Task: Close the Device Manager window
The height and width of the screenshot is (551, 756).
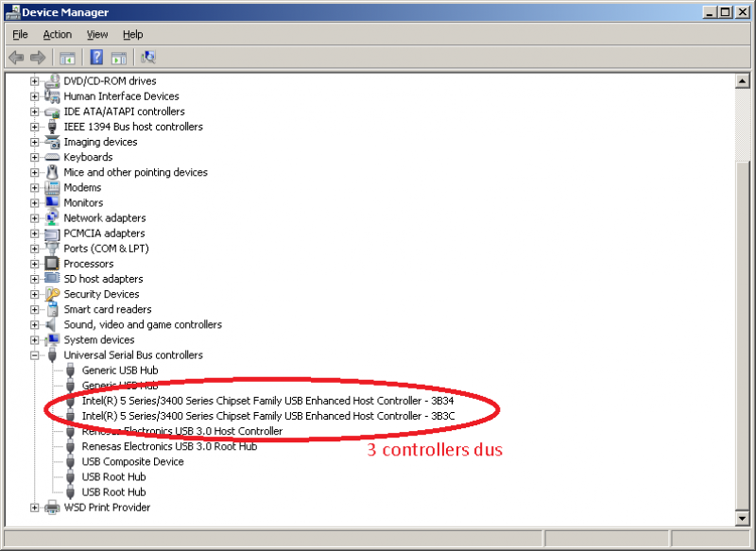Action: coord(742,12)
